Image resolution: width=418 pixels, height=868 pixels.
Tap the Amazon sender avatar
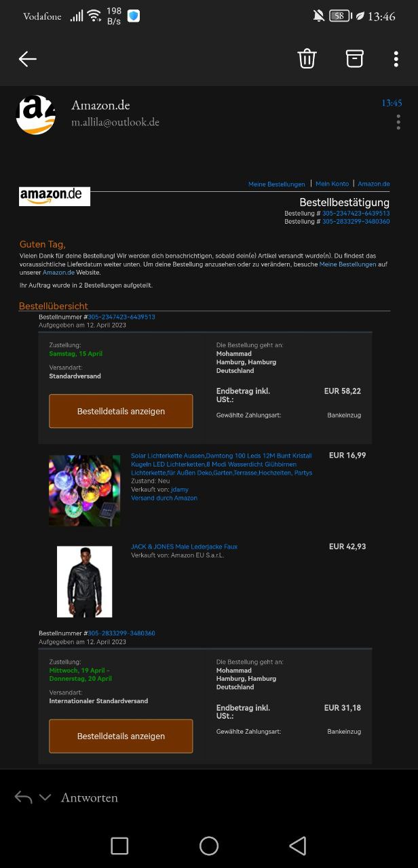coord(35,115)
